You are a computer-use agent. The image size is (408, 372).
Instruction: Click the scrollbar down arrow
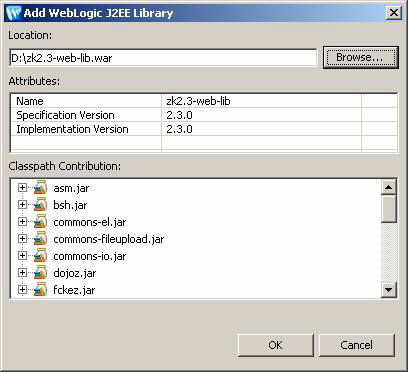coord(388,289)
